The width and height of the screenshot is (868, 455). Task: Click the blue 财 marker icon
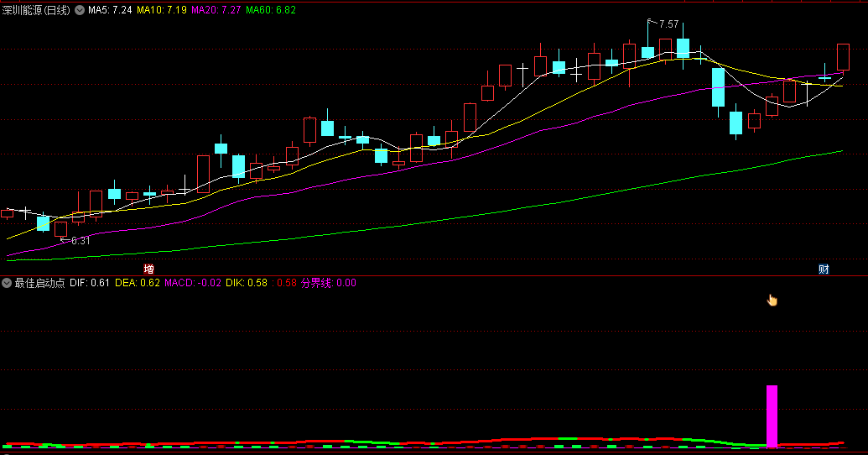coord(824,269)
